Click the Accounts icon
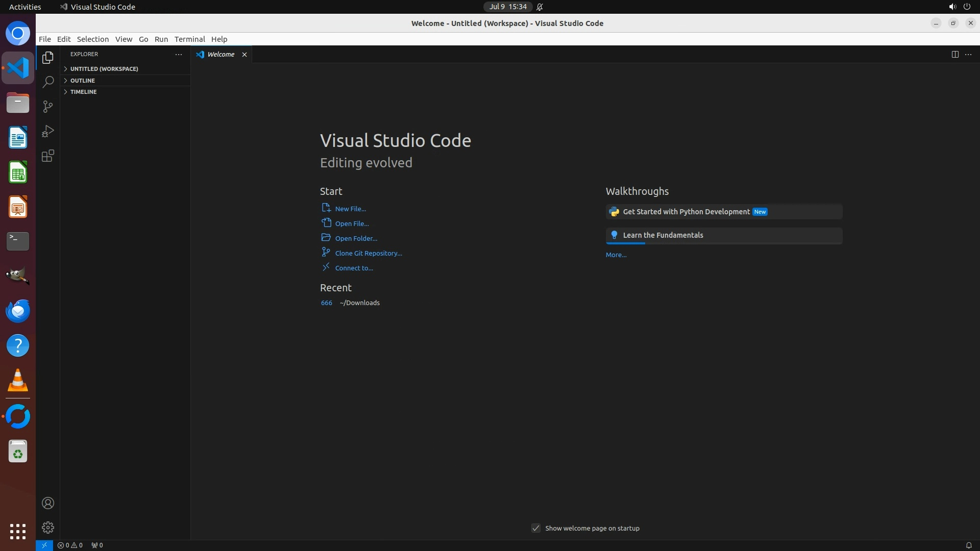 tap(48, 503)
